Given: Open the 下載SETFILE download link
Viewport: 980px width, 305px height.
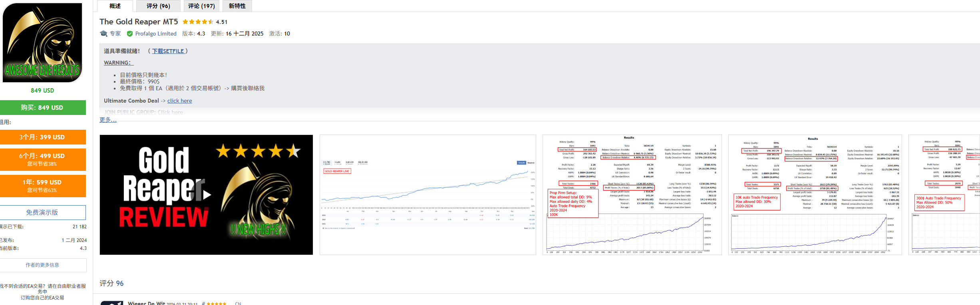Looking at the screenshot, I should tap(168, 51).
